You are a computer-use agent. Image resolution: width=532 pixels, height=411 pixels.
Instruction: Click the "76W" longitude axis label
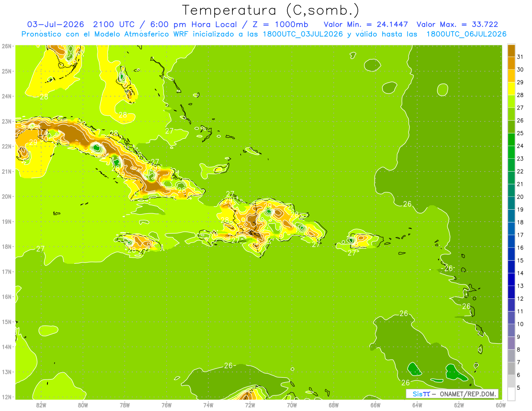coord(167,405)
